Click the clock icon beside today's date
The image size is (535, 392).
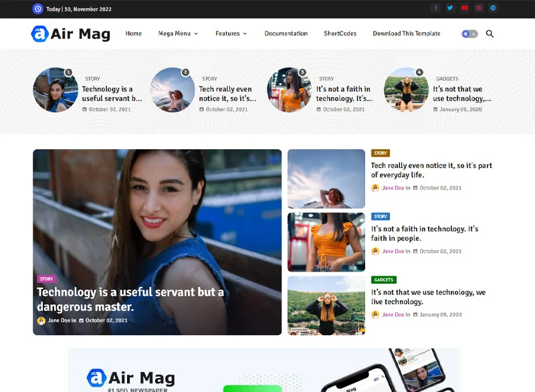point(38,9)
